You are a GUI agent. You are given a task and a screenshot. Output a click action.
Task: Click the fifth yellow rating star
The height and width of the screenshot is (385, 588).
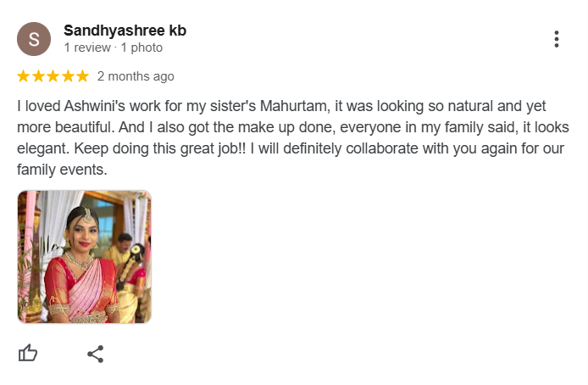pyautogui.click(x=81, y=76)
